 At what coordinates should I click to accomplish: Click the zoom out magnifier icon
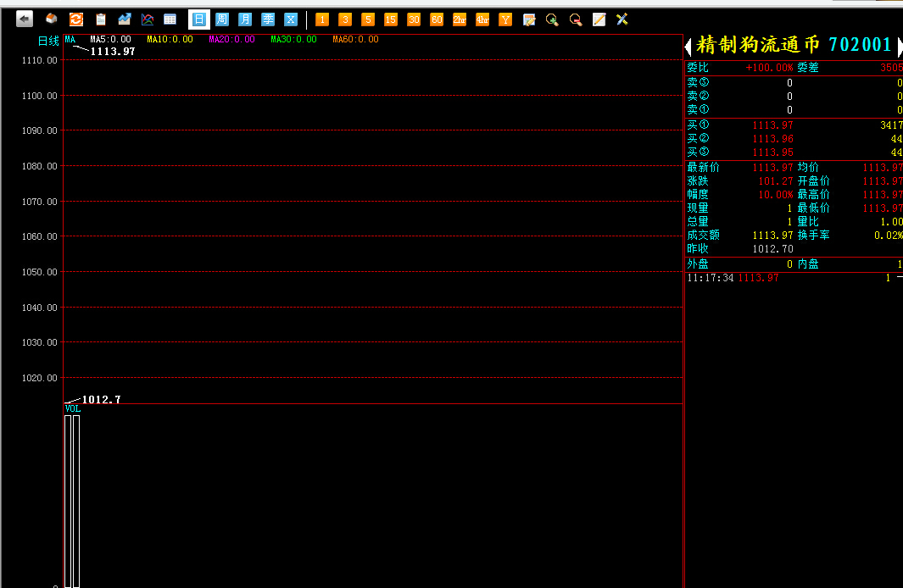coord(576,19)
